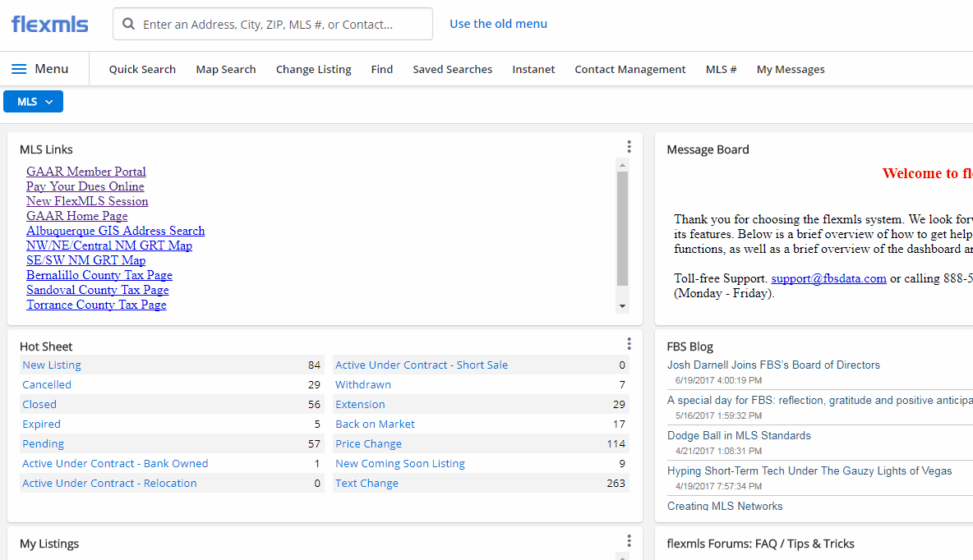973x560 pixels.
Task: Open Text Change hot sheet
Action: click(x=367, y=483)
